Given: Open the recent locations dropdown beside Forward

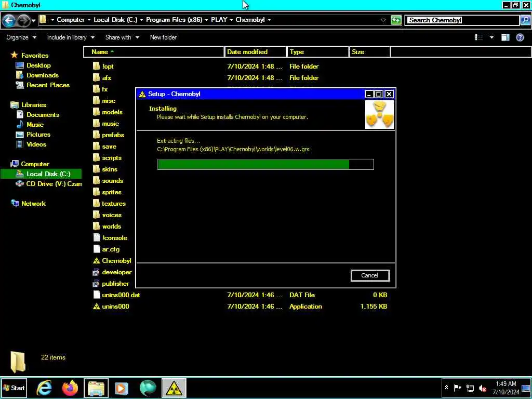Looking at the screenshot, I should pyautogui.click(x=34, y=21).
